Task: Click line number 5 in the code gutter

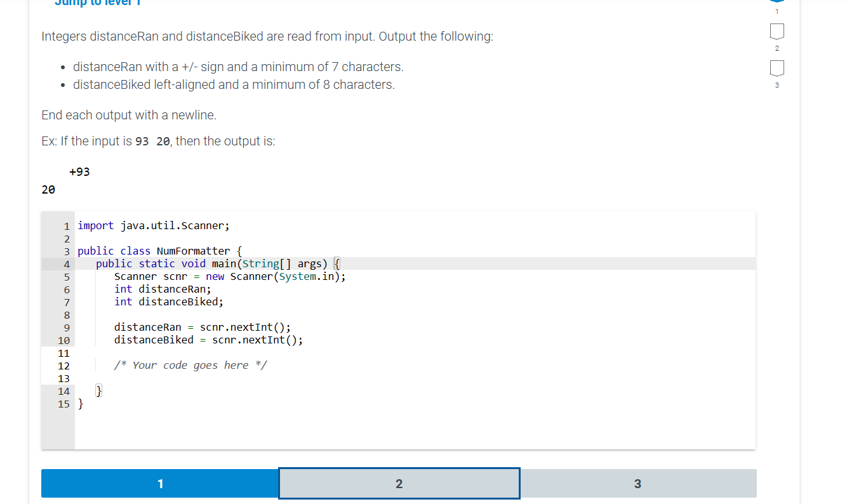Action: pyautogui.click(x=67, y=276)
